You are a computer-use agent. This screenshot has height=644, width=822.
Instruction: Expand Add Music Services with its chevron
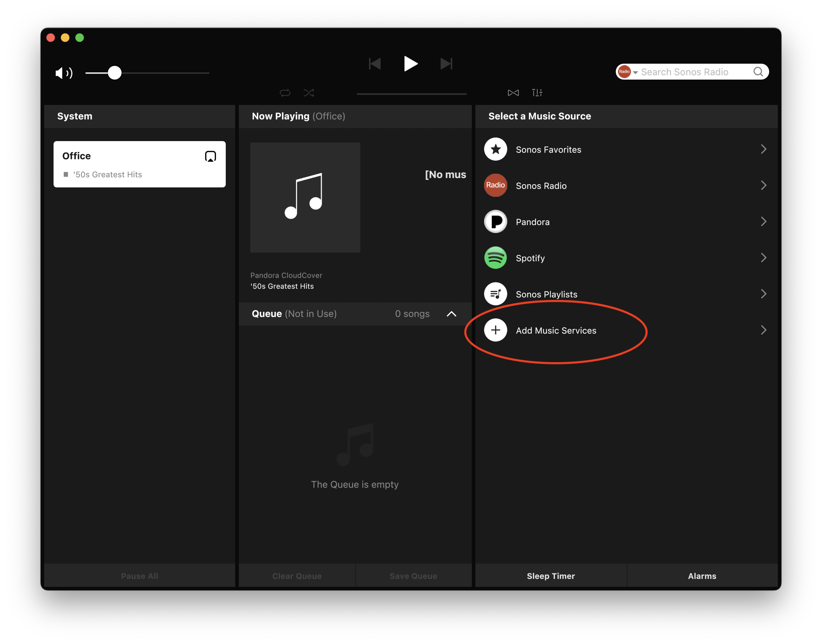763,330
